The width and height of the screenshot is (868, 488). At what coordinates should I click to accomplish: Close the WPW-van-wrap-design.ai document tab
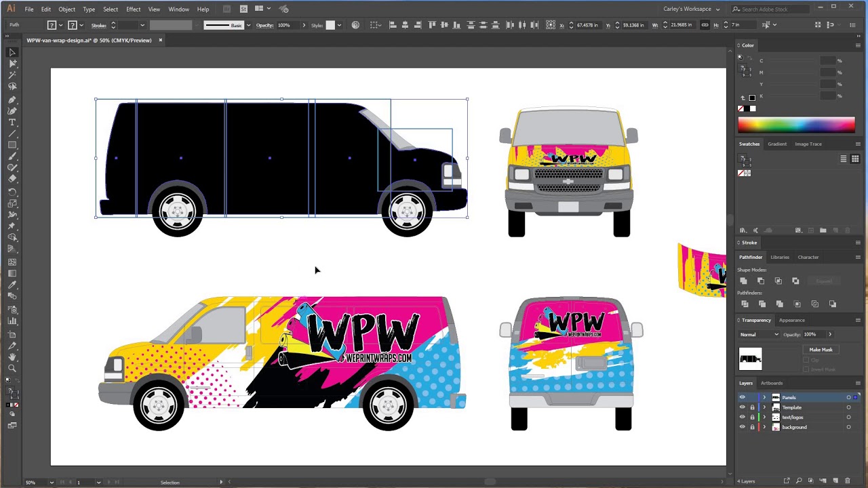tap(161, 40)
